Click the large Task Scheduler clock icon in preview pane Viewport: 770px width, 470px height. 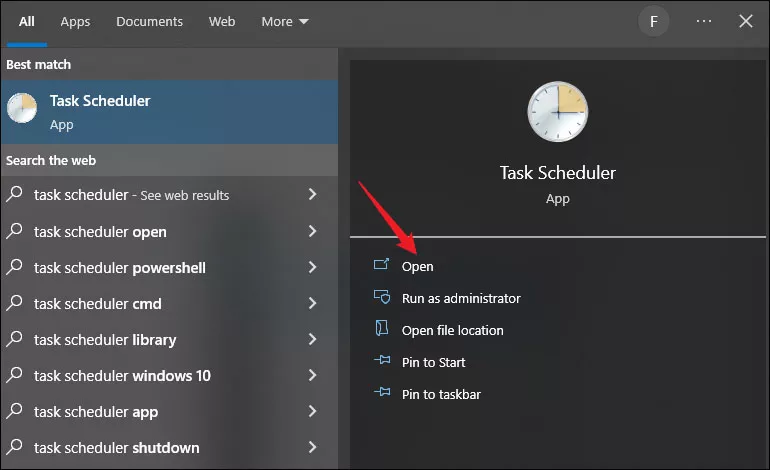[557, 111]
